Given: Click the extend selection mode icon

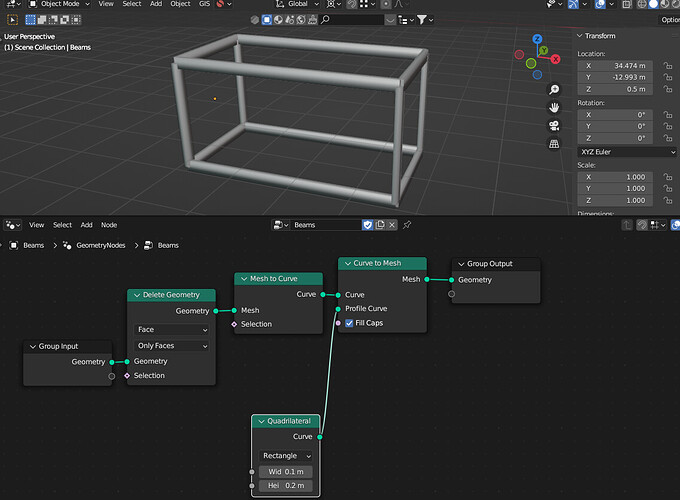Looking at the screenshot, I should 42,20.
